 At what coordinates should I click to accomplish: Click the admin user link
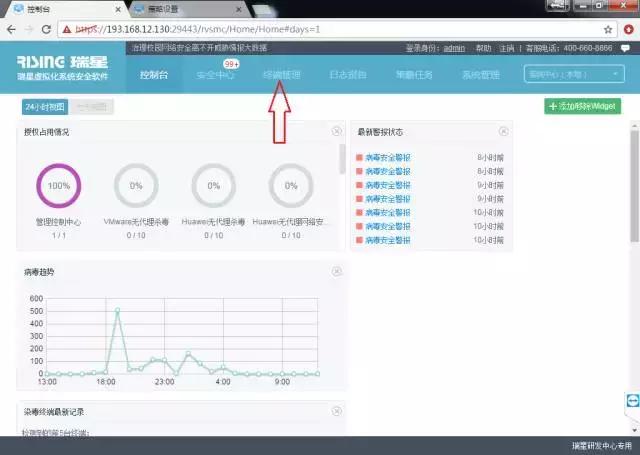pyautogui.click(x=454, y=48)
